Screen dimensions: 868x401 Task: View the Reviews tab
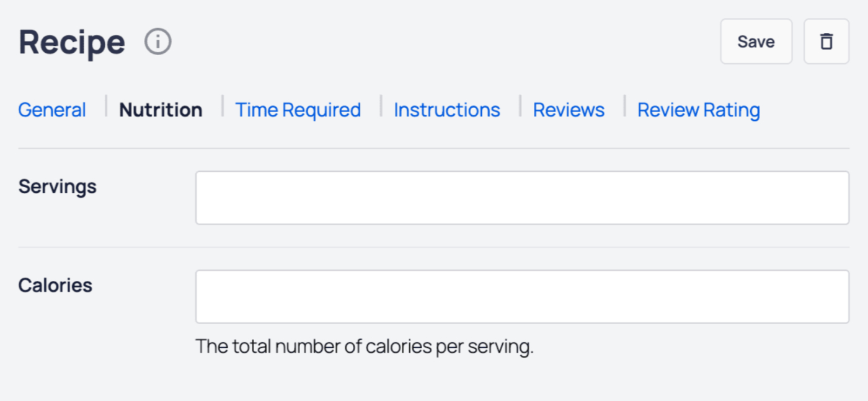click(568, 109)
